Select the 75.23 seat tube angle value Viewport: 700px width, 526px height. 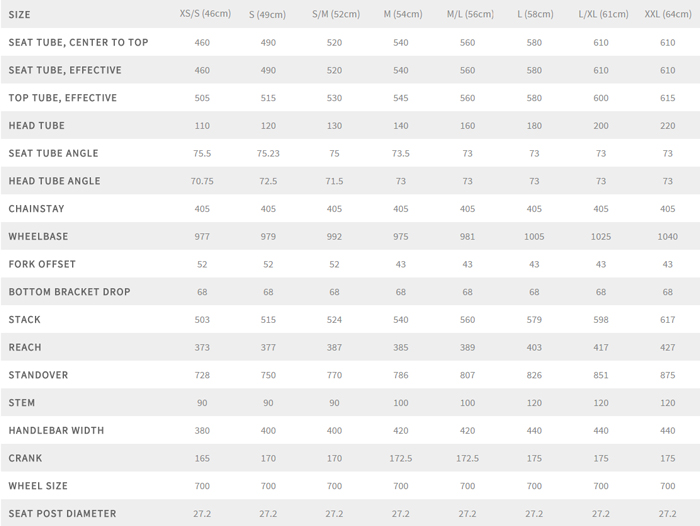[x=268, y=153]
